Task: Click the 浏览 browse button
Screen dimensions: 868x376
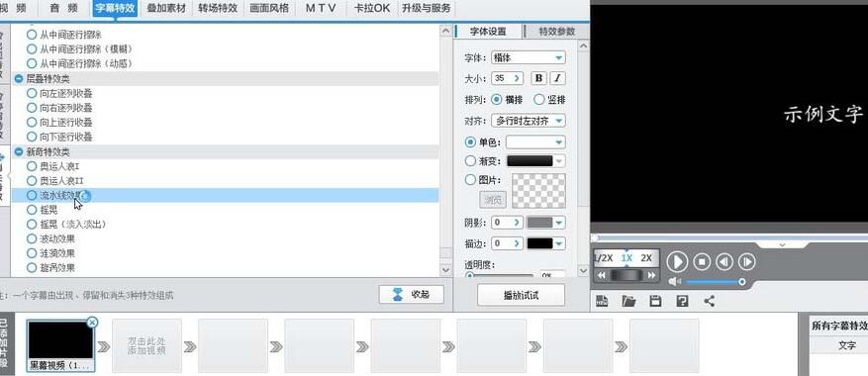Action: click(x=493, y=199)
